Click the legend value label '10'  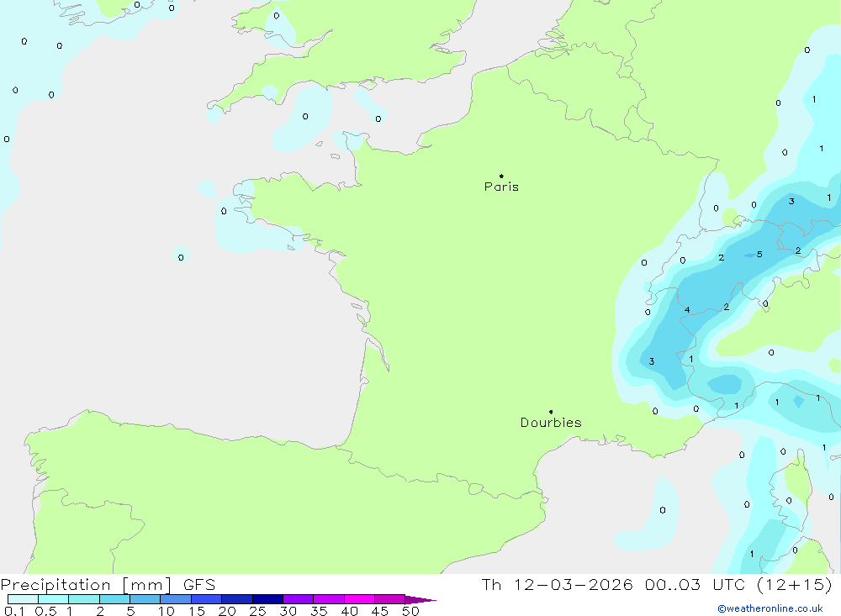click(x=167, y=611)
